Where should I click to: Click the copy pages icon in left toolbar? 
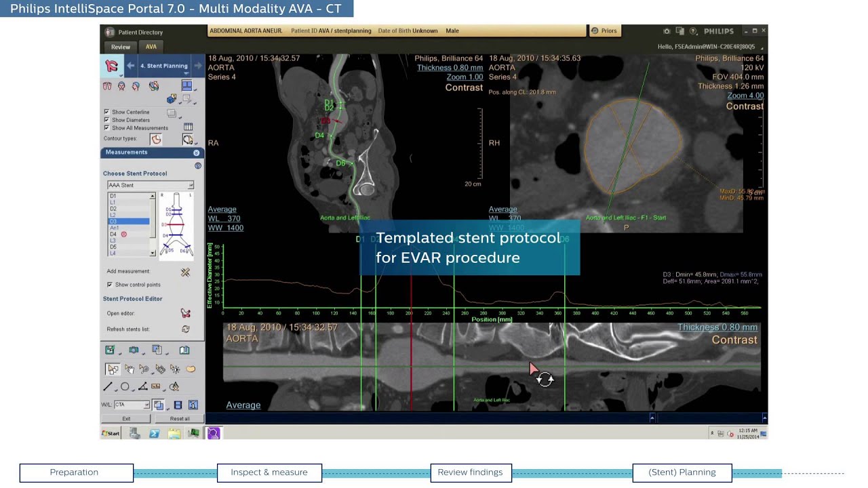tap(157, 350)
